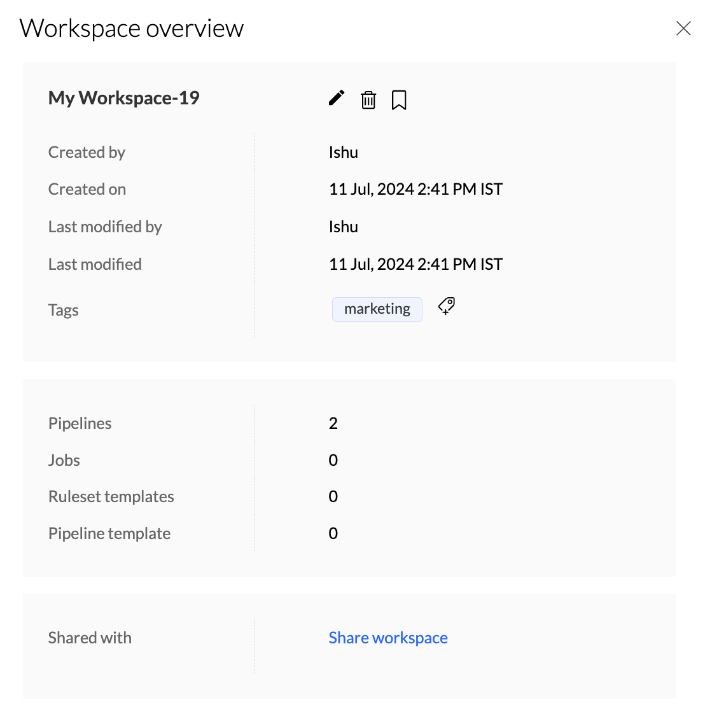Click the Pipelines count value 2

point(333,423)
